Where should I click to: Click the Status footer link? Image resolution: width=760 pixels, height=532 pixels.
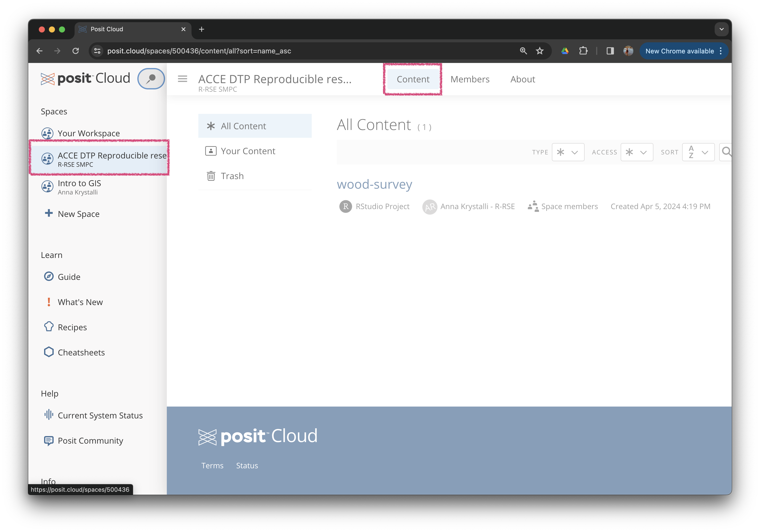coord(247,465)
